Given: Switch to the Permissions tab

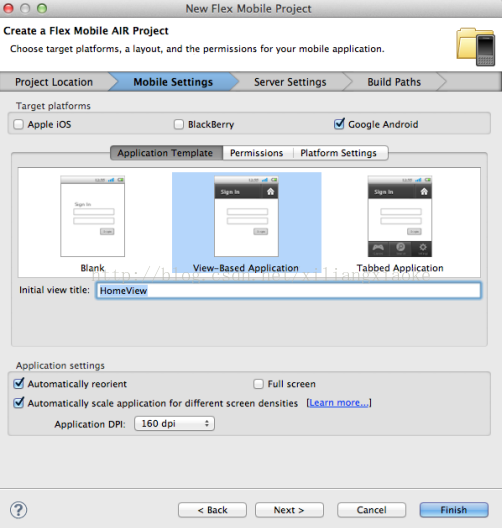Looking at the screenshot, I should tap(257, 153).
